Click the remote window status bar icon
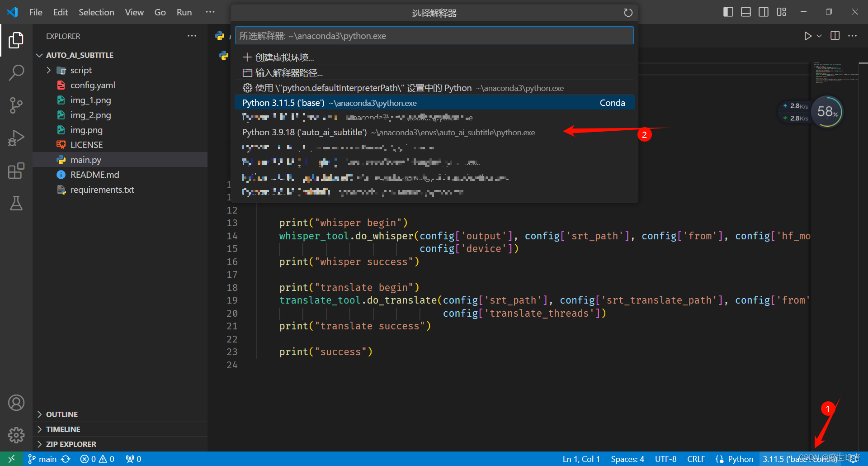Viewport: 868px width, 466px height. 11,459
